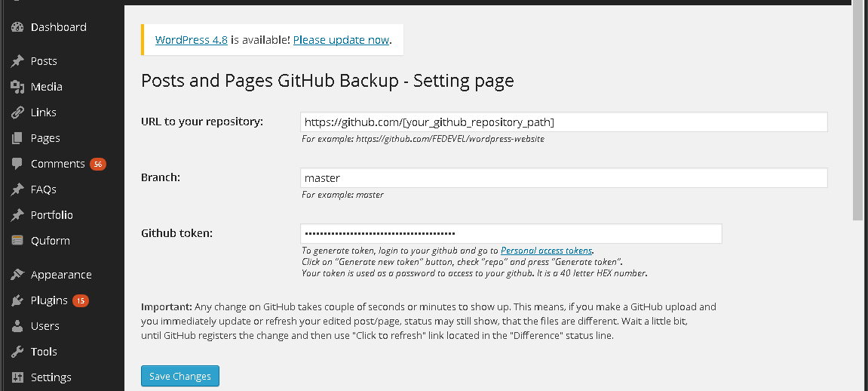The height and width of the screenshot is (391, 868).
Task: Click the Settings sliders icon
Action: click(17, 377)
